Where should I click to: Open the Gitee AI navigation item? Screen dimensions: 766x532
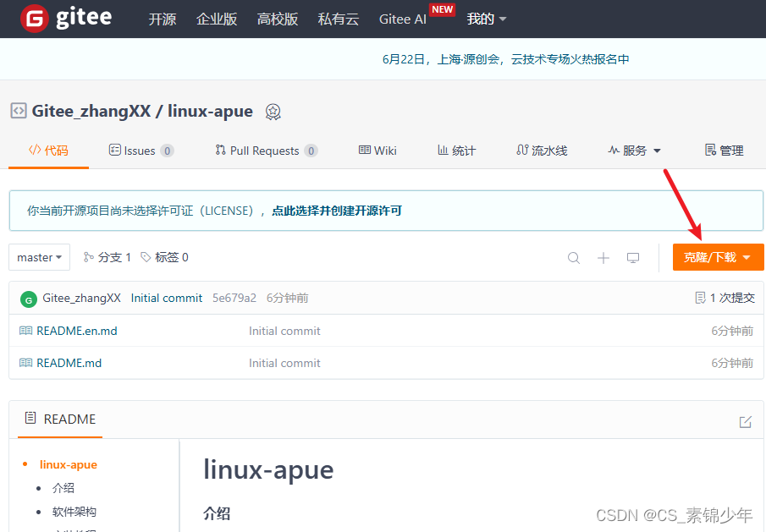click(403, 19)
